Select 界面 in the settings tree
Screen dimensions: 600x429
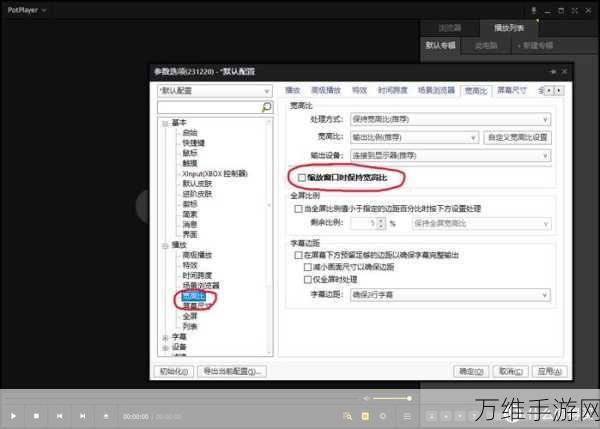(190, 235)
